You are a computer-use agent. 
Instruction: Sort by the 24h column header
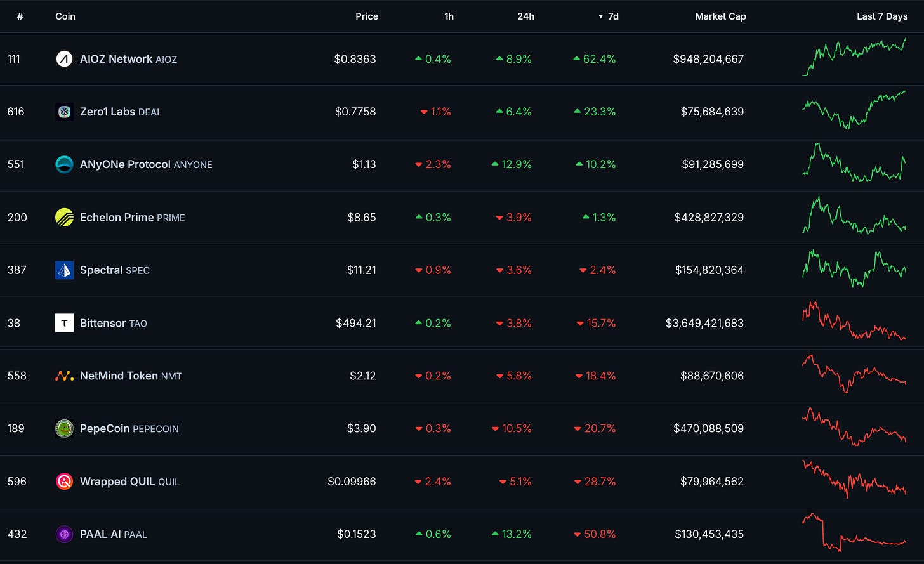pyautogui.click(x=525, y=16)
